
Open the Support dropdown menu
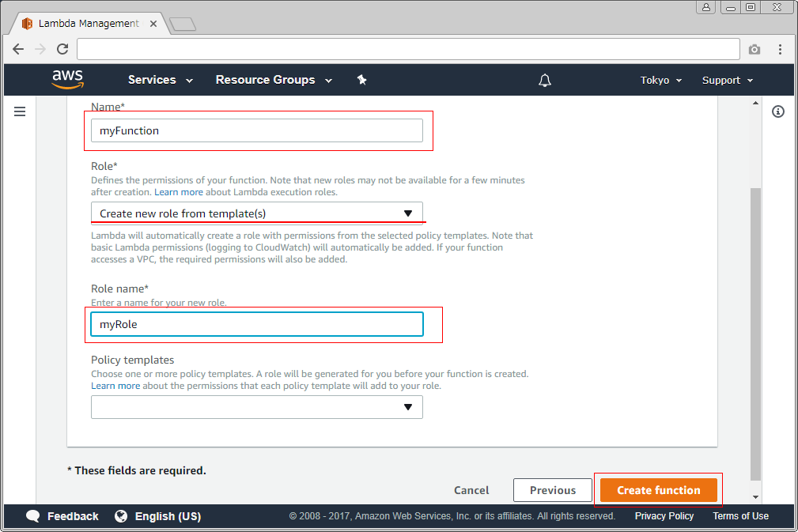(728, 81)
